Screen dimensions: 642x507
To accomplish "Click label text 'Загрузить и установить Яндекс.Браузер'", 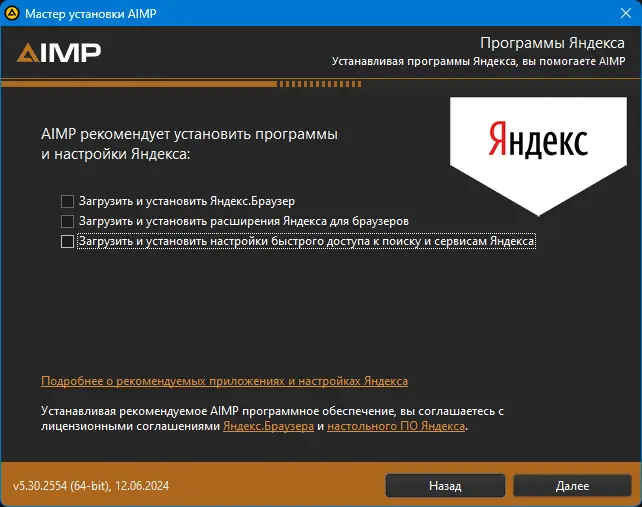I will point(187,201).
